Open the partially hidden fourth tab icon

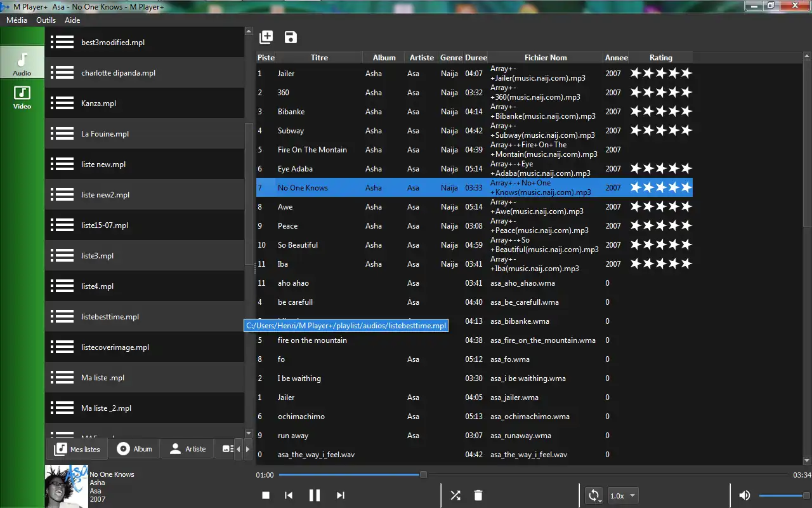225,449
